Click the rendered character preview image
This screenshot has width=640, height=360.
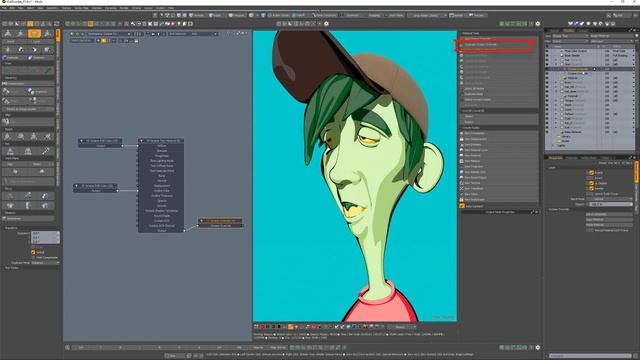pyautogui.click(x=355, y=176)
